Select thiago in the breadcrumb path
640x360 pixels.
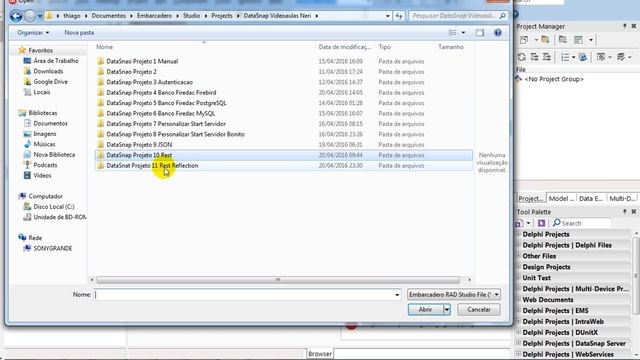pyautogui.click(x=72, y=16)
